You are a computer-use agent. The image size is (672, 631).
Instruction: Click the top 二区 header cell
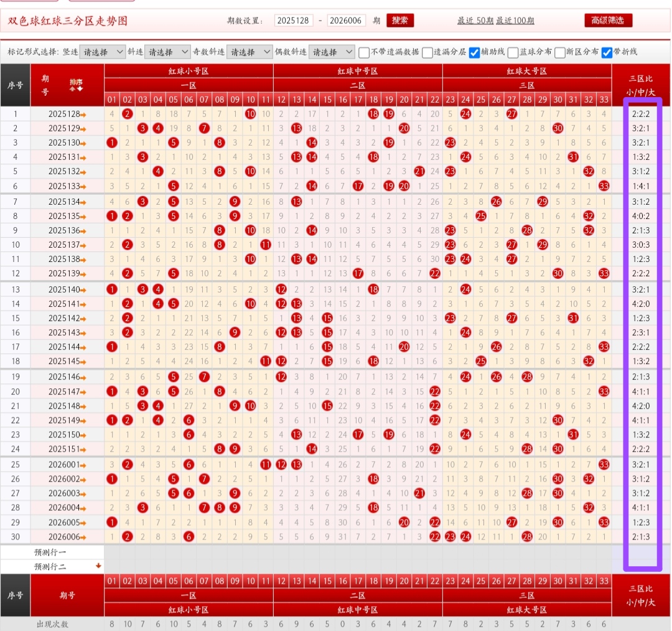tap(358, 85)
